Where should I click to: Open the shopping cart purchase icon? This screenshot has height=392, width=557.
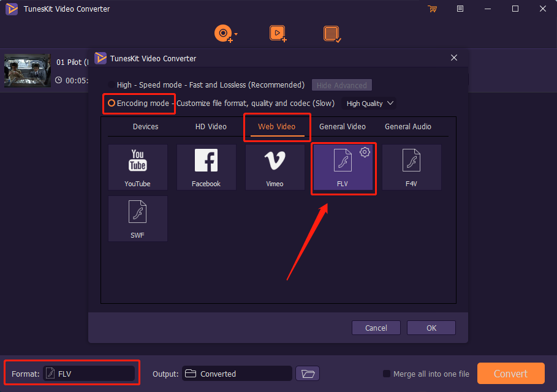[433, 9]
